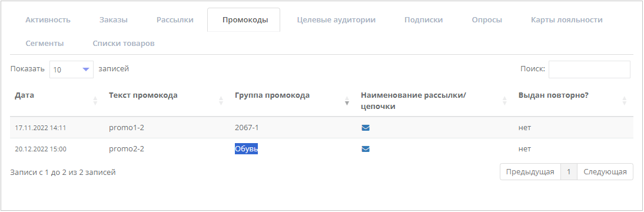
Task: Click the Следующая pagination button
Action: coord(605,172)
